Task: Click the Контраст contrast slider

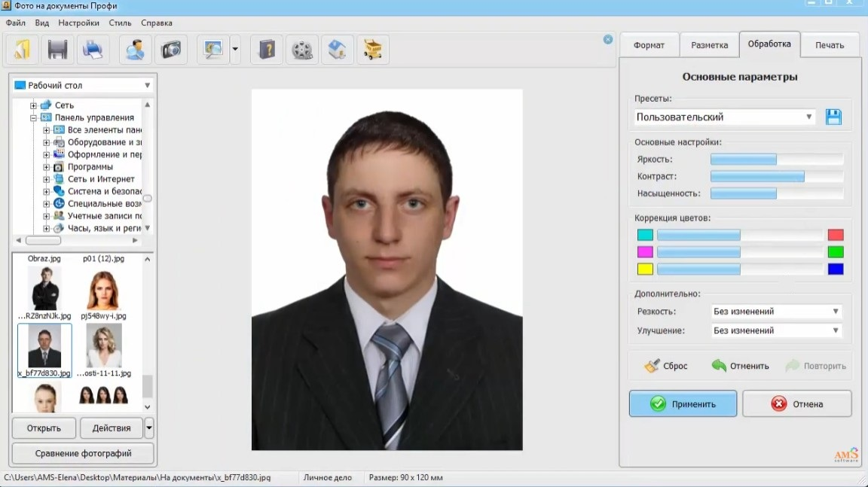Action: coord(777,177)
